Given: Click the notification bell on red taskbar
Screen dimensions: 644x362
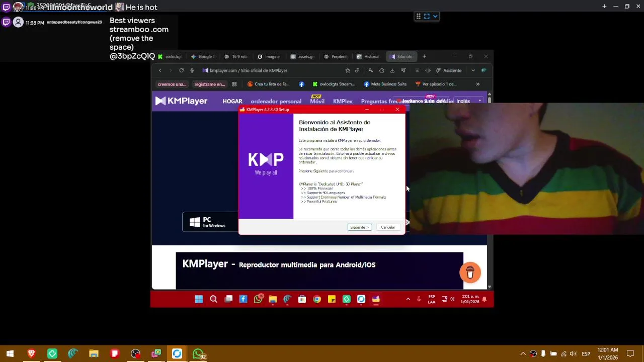Looking at the screenshot, I should (x=484, y=299).
